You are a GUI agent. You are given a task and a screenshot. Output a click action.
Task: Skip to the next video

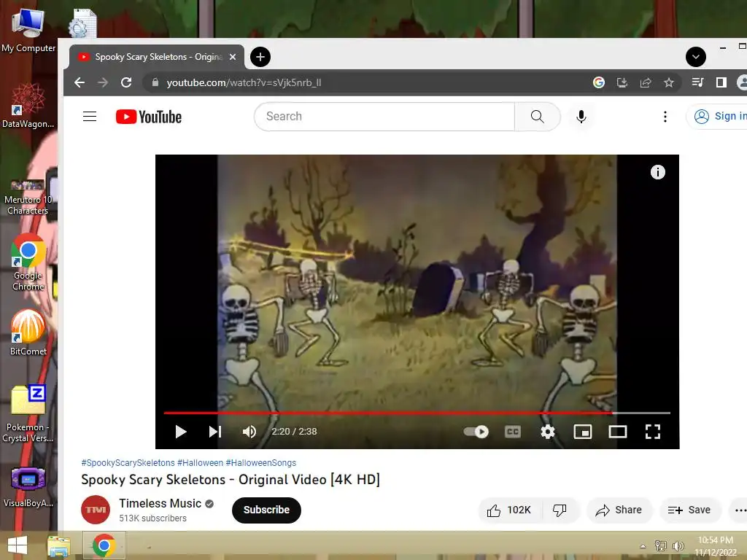215,432
